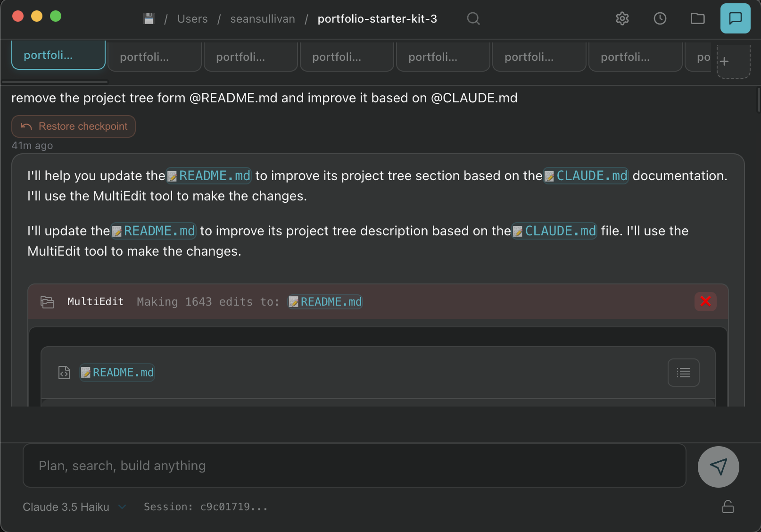Click the '41m ago' timestamp

coord(32,146)
